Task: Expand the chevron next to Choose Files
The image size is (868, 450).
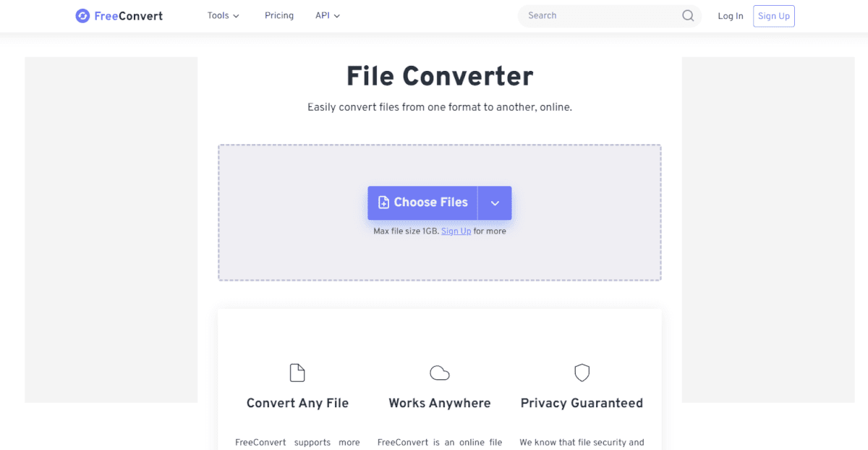Action: point(495,203)
